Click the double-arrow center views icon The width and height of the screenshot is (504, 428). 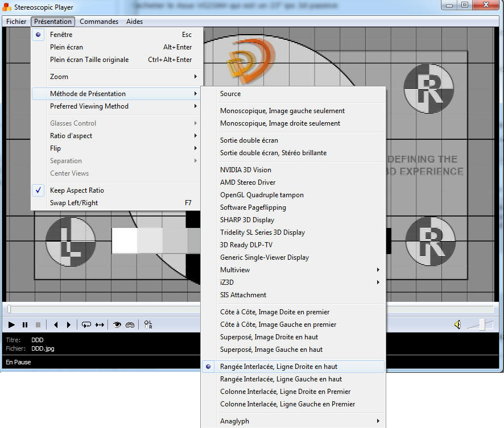[x=100, y=325]
